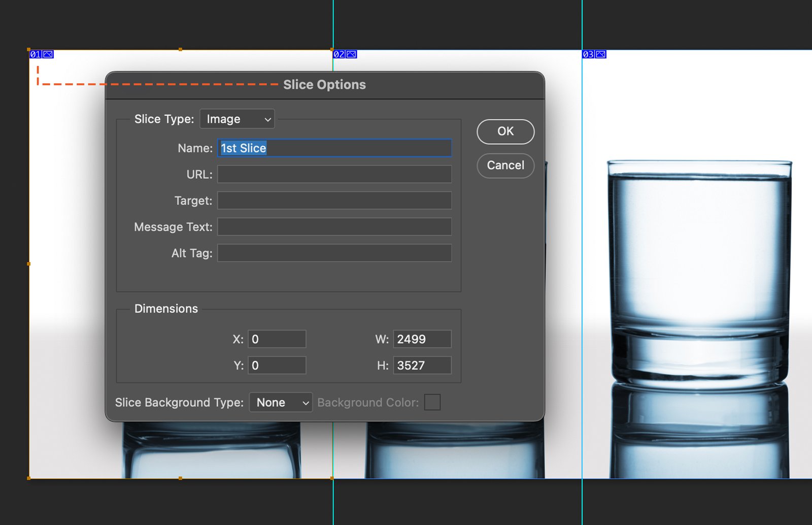Open the Slice Type dropdown
The height and width of the screenshot is (525, 812).
click(237, 119)
